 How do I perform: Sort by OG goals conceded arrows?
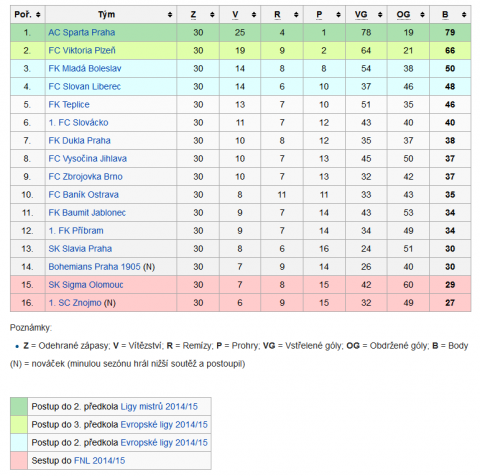pos(422,15)
